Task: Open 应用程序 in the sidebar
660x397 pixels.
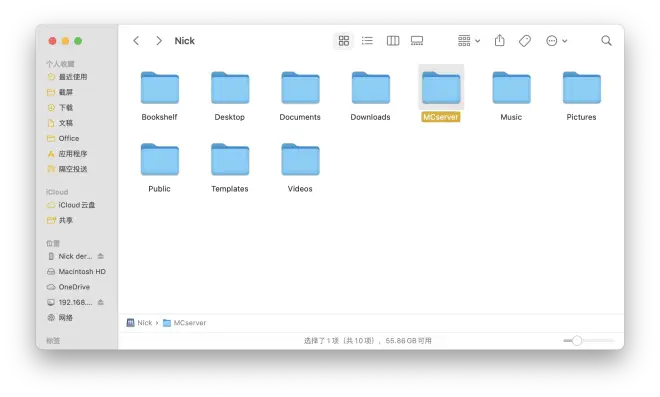Action: click(x=67, y=154)
